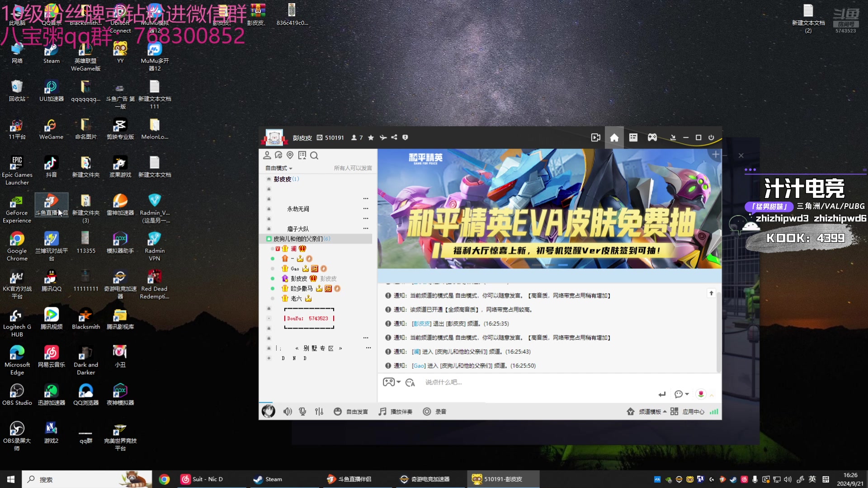Toggle the favorite star next to channel ID 510191
Image resolution: width=868 pixels, height=488 pixels.
click(x=371, y=138)
